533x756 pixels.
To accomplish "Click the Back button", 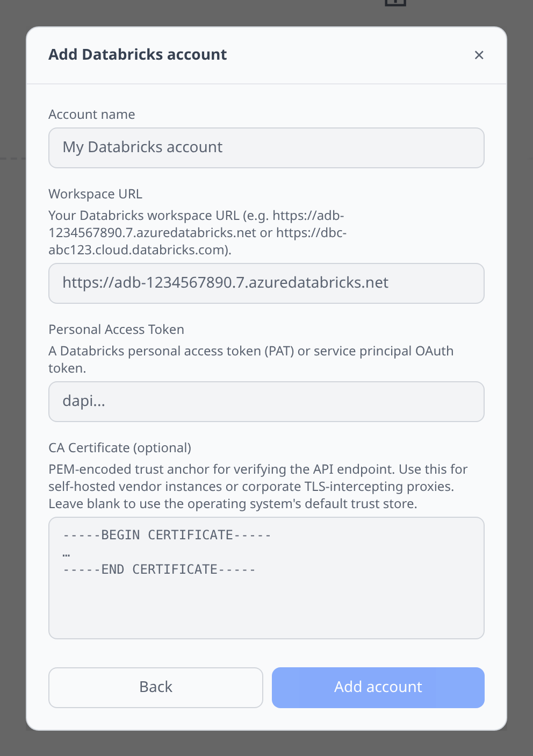I will [156, 688].
